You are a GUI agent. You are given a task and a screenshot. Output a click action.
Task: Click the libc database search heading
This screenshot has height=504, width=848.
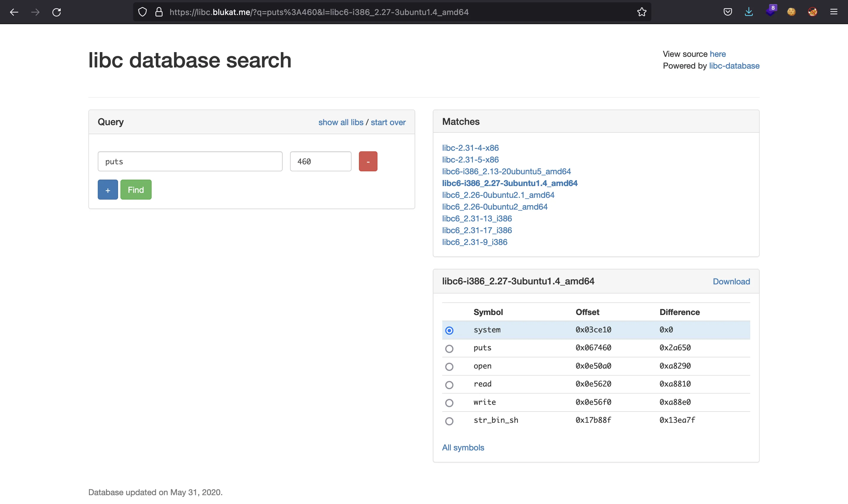(x=190, y=60)
